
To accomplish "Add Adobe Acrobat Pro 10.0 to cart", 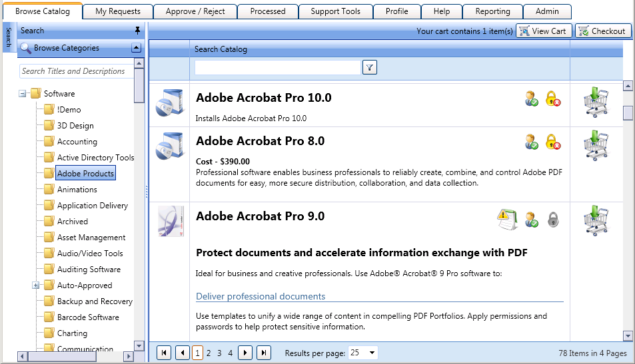I will pos(596,102).
